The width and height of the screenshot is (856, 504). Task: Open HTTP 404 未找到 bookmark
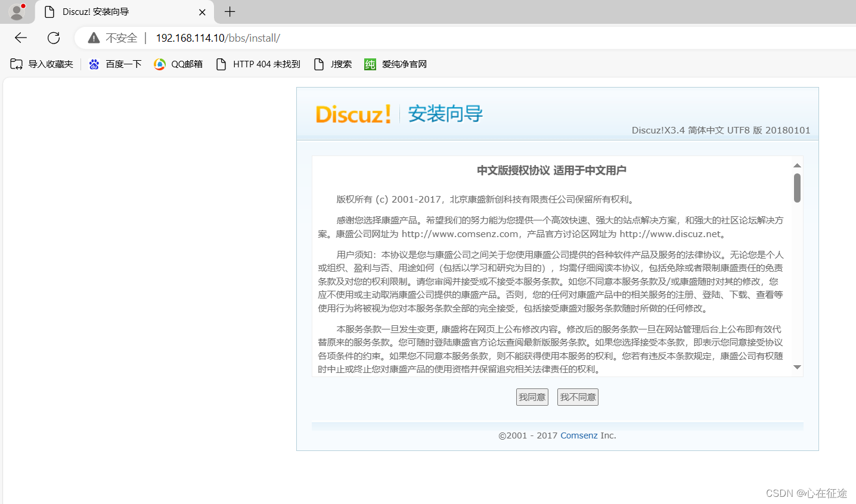point(258,64)
